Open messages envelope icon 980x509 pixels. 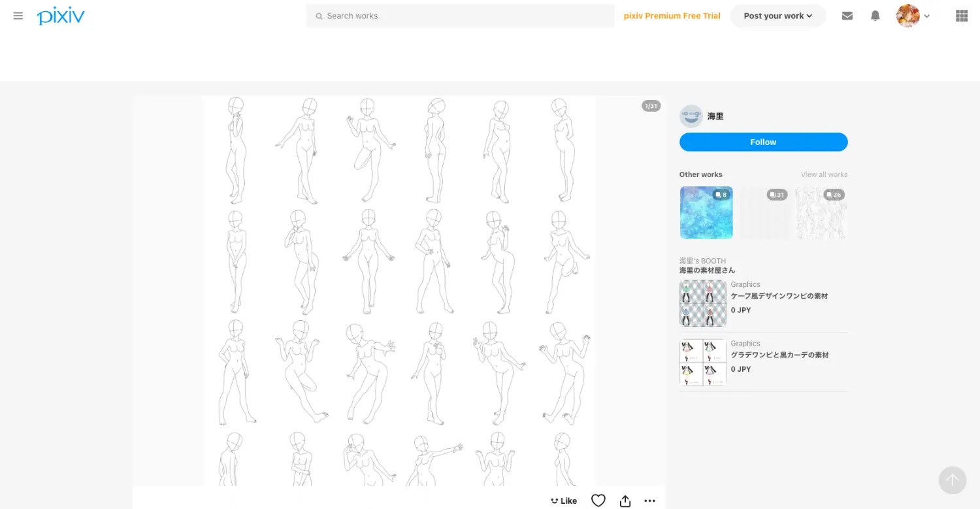click(x=847, y=16)
